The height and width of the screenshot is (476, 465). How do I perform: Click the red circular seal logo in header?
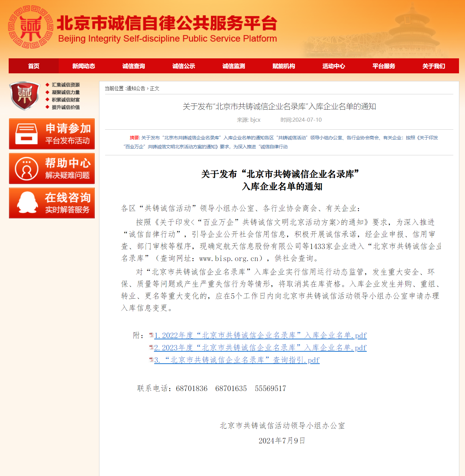31,27
